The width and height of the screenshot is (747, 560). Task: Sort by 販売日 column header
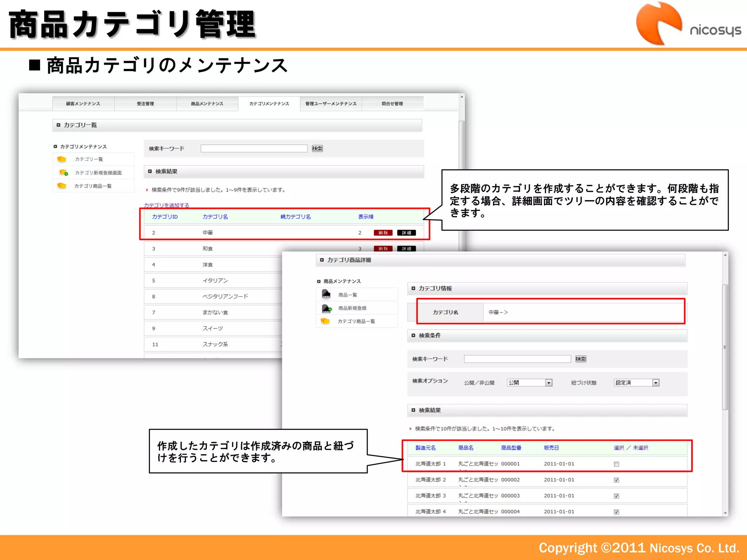pyautogui.click(x=551, y=448)
